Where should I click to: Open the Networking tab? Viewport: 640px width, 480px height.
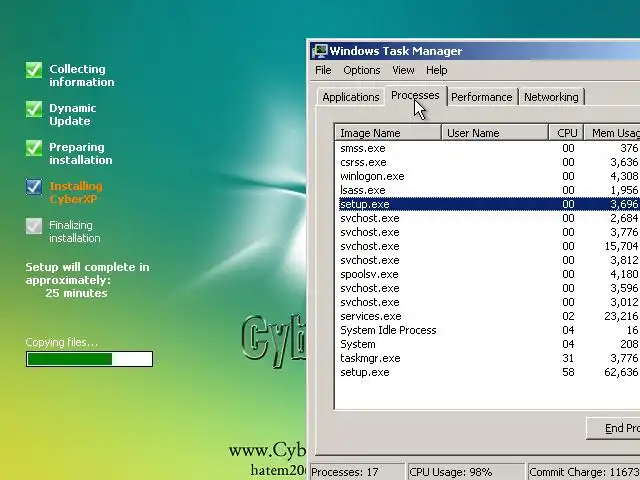click(551, 97)
